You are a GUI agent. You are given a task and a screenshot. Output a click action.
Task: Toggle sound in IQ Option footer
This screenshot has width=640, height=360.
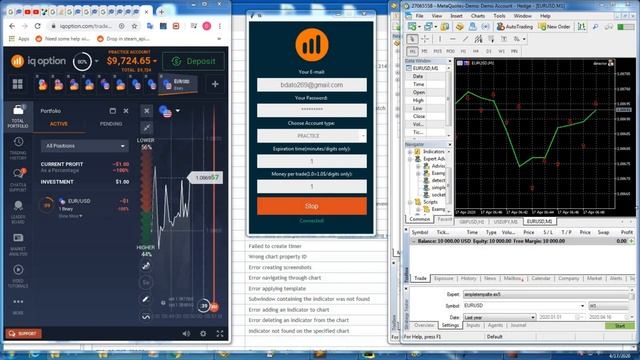click(x=186, y=333)
